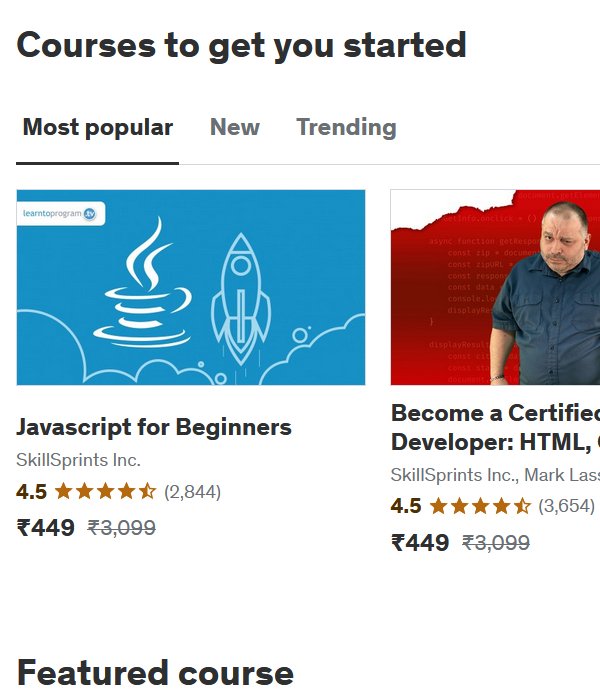Click the Courses to get you started heading
The image size is (600, 700).
tap(242, 46)
